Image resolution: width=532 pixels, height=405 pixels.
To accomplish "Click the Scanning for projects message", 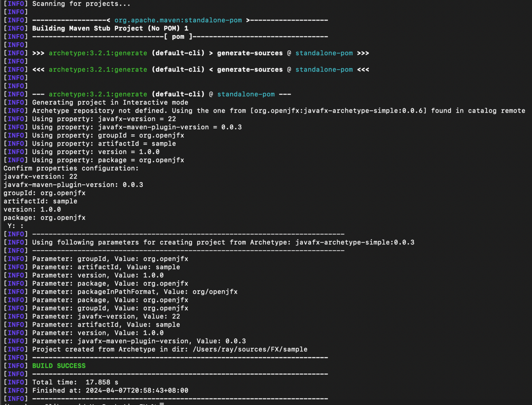I will [x=80, y=4].
